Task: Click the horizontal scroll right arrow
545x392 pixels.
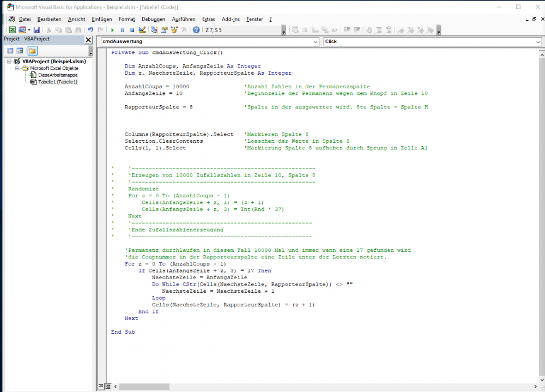Action: pyautogui.click(x=535, y=387)
